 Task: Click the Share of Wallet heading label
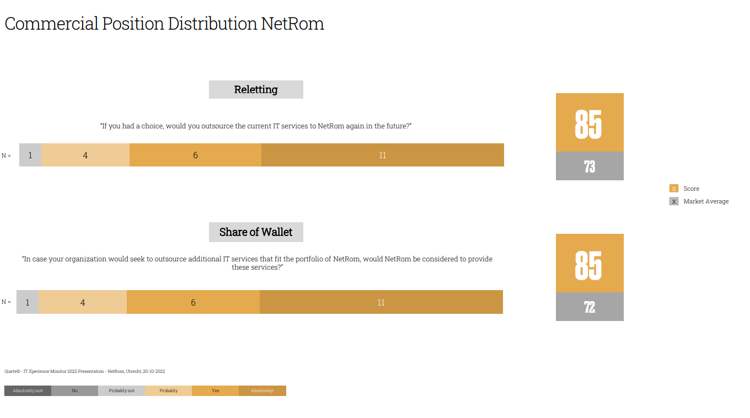tap(256, 232)
